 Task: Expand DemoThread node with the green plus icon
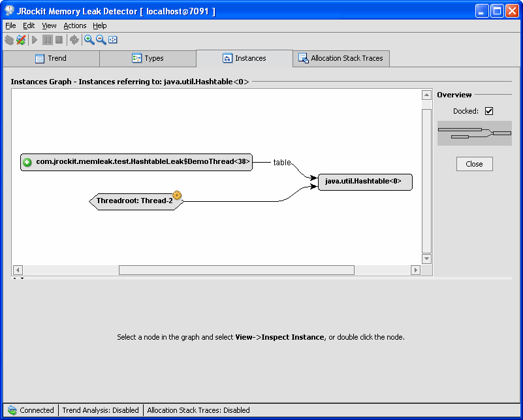[27, 163]
